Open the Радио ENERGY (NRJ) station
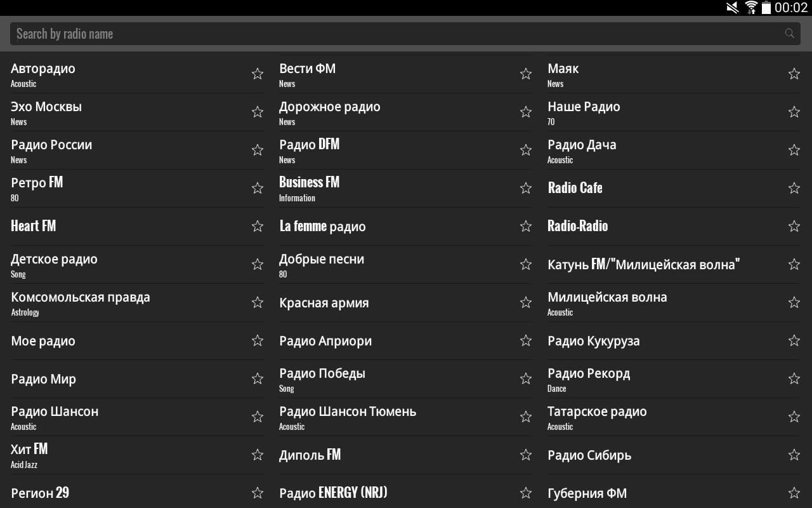Screen dimensions: 812x508 (333, 493)
